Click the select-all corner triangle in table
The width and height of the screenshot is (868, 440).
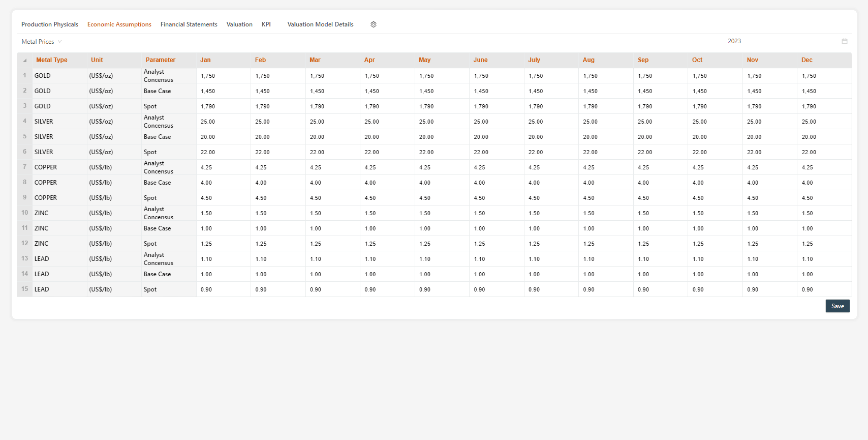coord(24,60)
